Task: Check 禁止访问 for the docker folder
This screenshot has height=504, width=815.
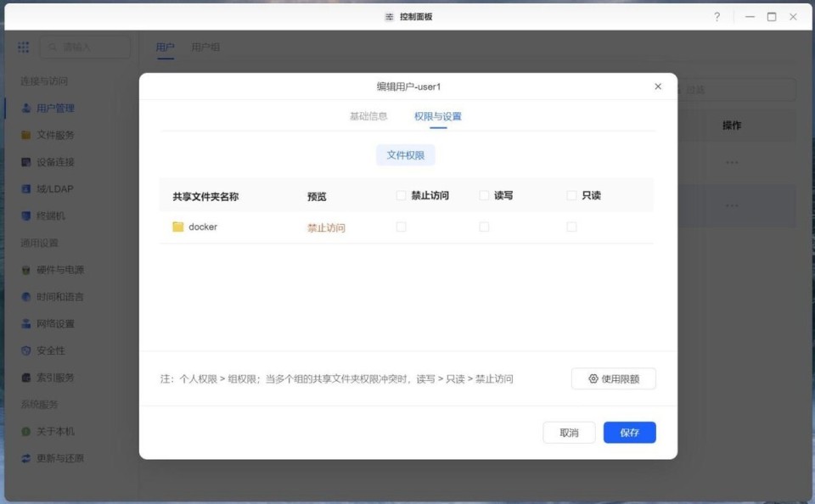Action: pos(401,227)
